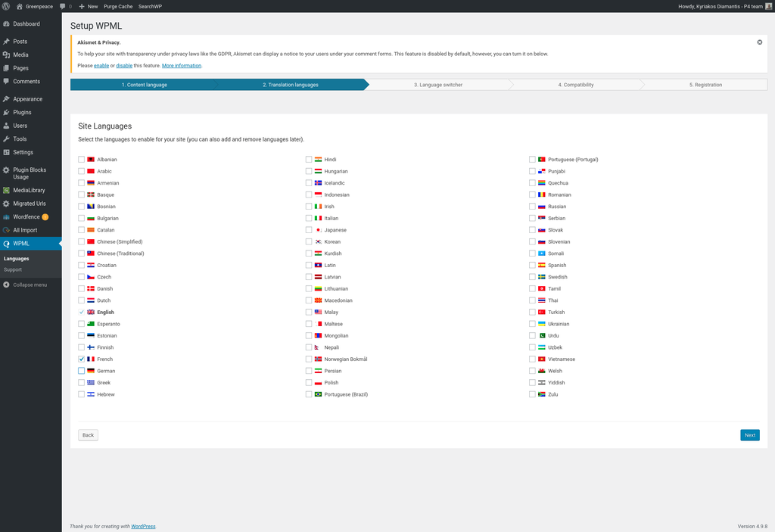
Task: Click the Greek flag icon
Action: coord(91,383)
